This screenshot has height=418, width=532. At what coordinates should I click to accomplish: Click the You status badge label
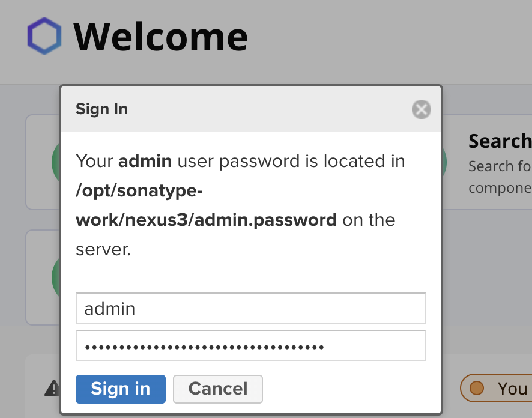pyautogui.click(x=512, y=389)
